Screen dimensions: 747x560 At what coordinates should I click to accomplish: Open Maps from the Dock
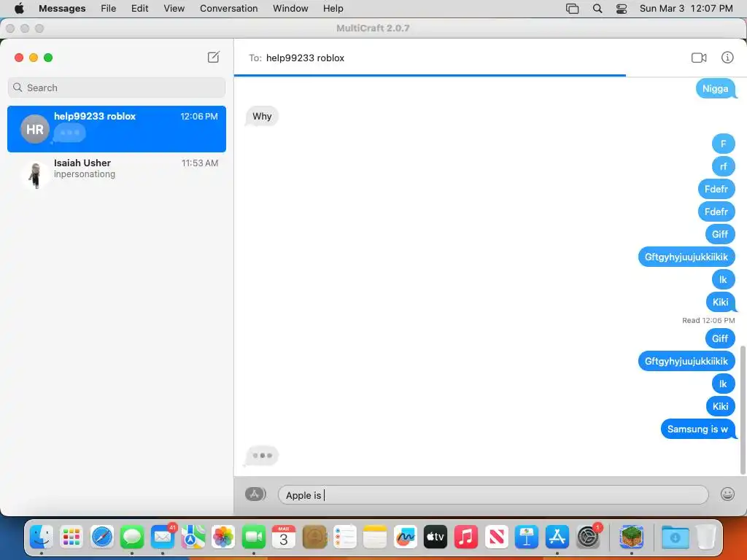[x=193, y=537]
